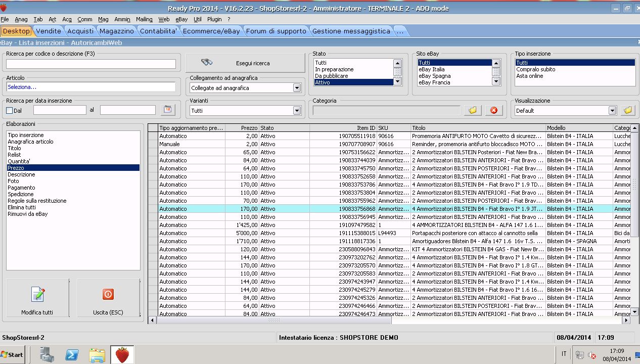Viewport: 640px width, 364px height.
Task: Clear category with the red X icon
Action: click(494, 110)
